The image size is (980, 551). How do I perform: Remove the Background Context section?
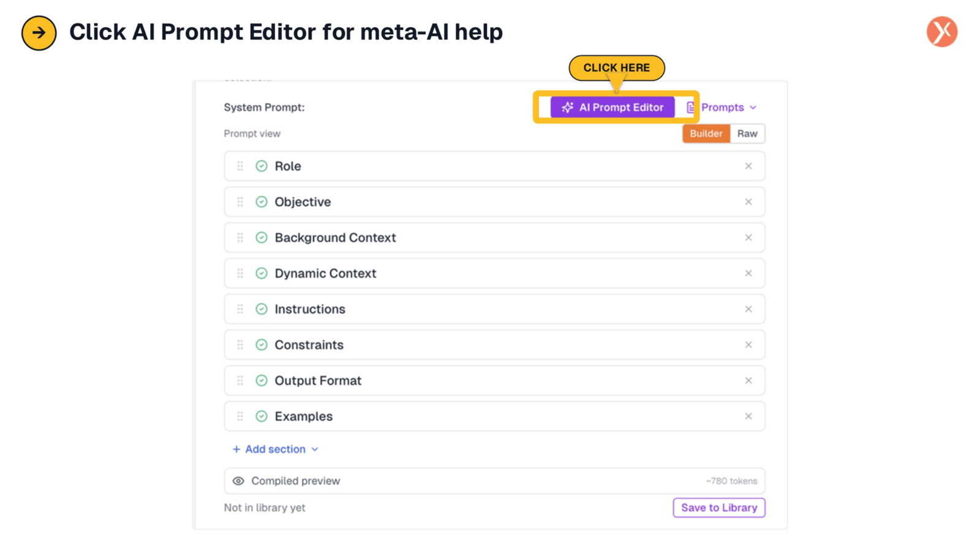point(748,238)
